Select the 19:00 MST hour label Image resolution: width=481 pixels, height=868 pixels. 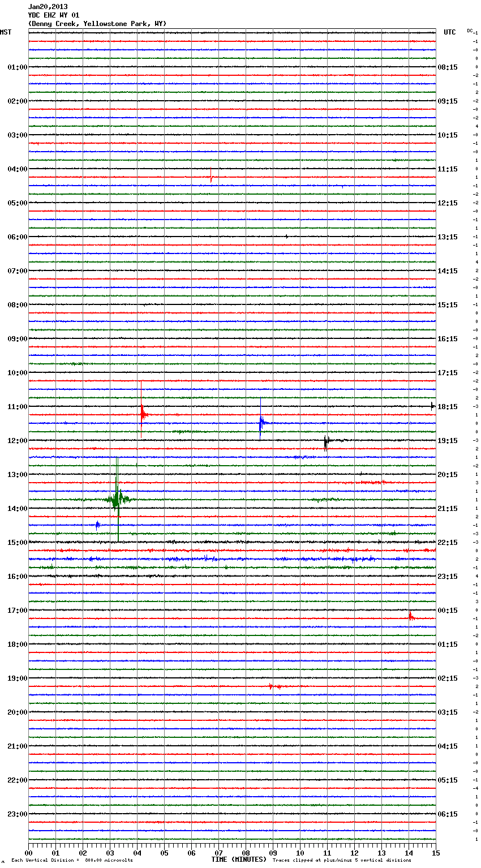click(x=17, y=678)
